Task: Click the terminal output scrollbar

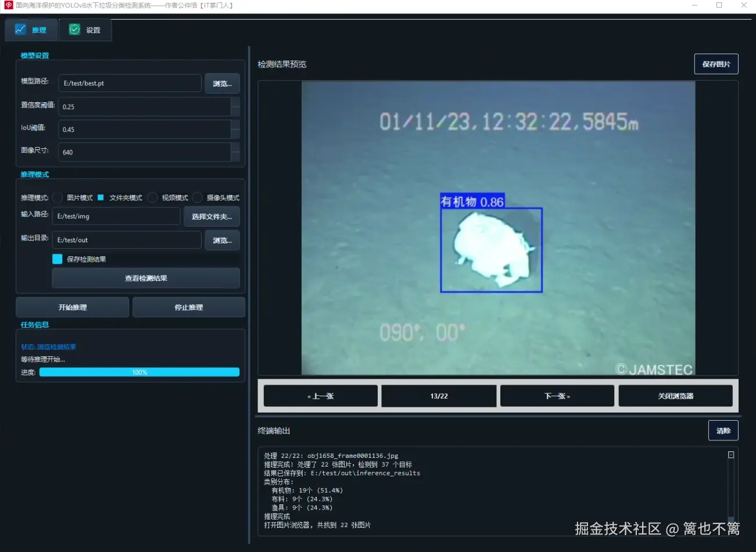Action: click(731, 488)
